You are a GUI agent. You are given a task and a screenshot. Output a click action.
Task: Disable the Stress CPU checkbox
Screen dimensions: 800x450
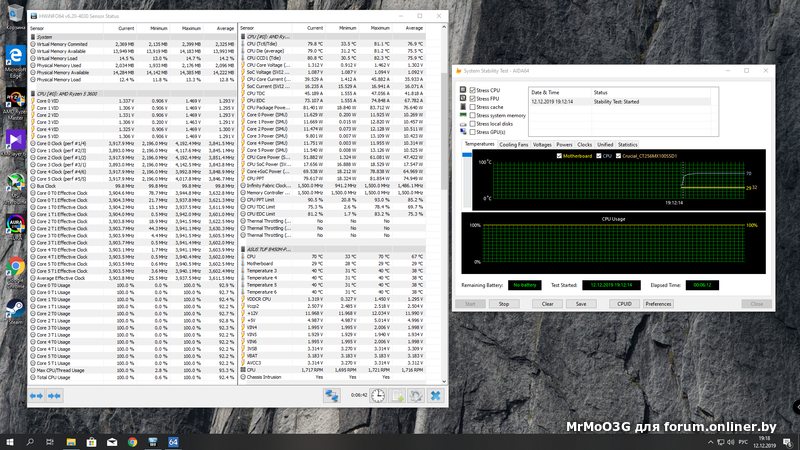coord(473,91)
